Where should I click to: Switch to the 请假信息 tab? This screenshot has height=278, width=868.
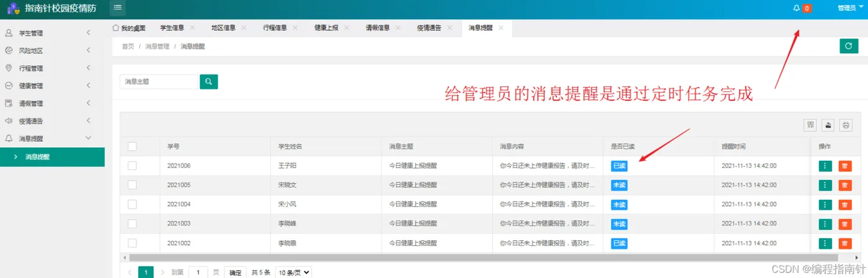click(378, 28)
